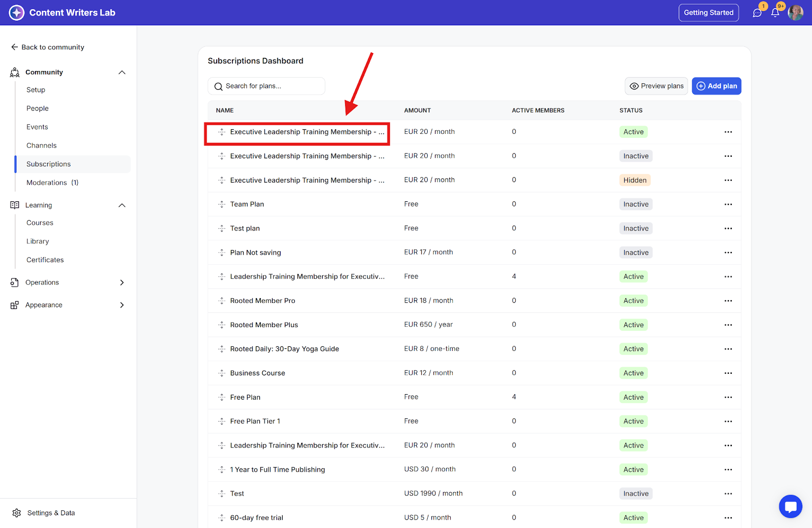Screen dimensions: 812x528
Task: Open three-dot menu for Rooted Member Pro
Action: pyautogui.click(x=728, y=301)
